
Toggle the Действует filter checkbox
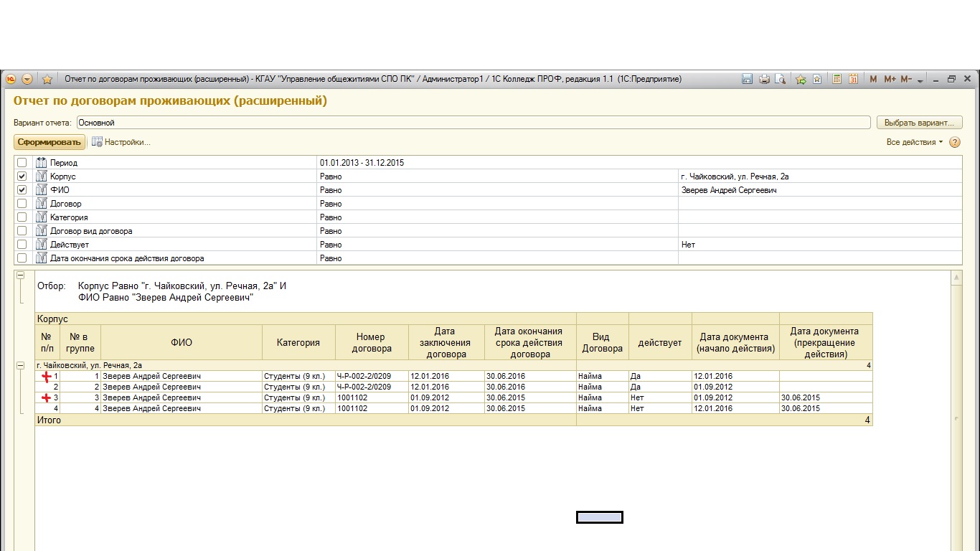(22, 245)
